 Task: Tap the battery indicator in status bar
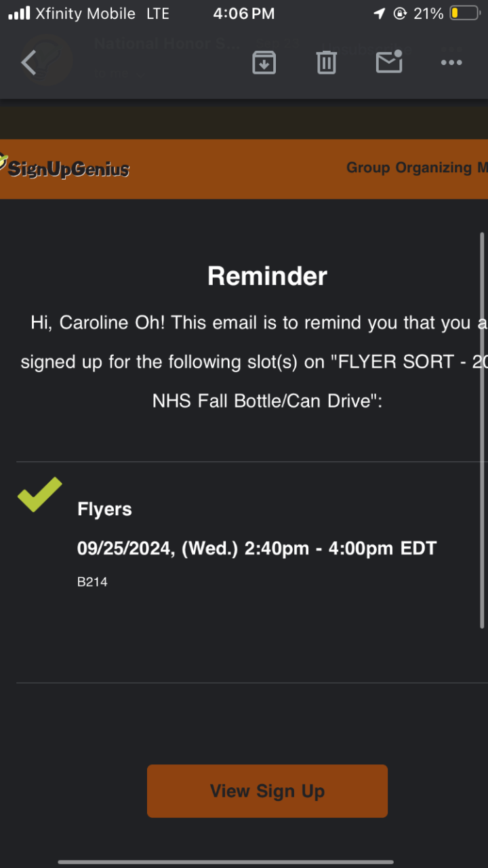[x=464, y=14]
